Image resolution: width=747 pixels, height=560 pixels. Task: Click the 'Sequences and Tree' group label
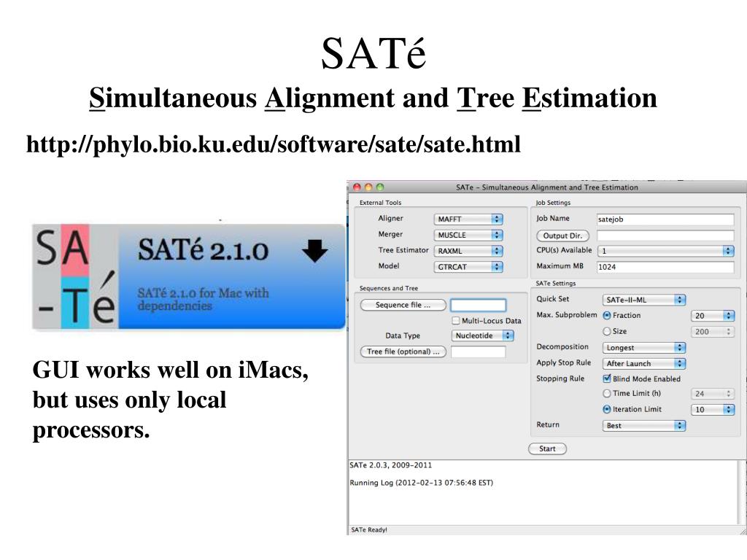click(389, 288)
